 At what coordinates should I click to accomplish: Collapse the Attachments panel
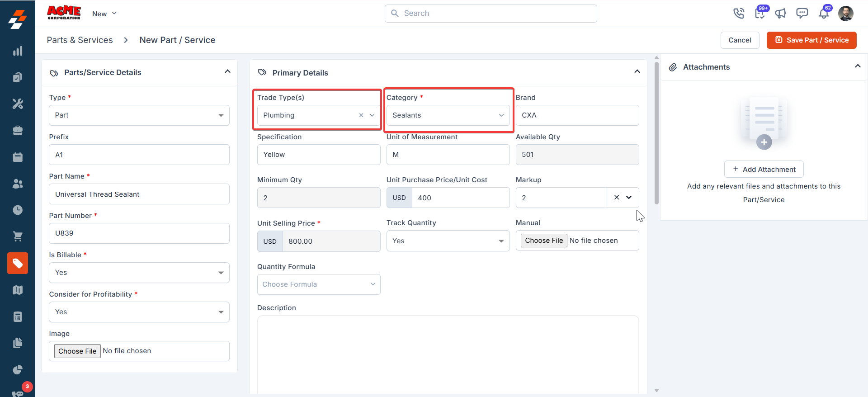(858, 66)
